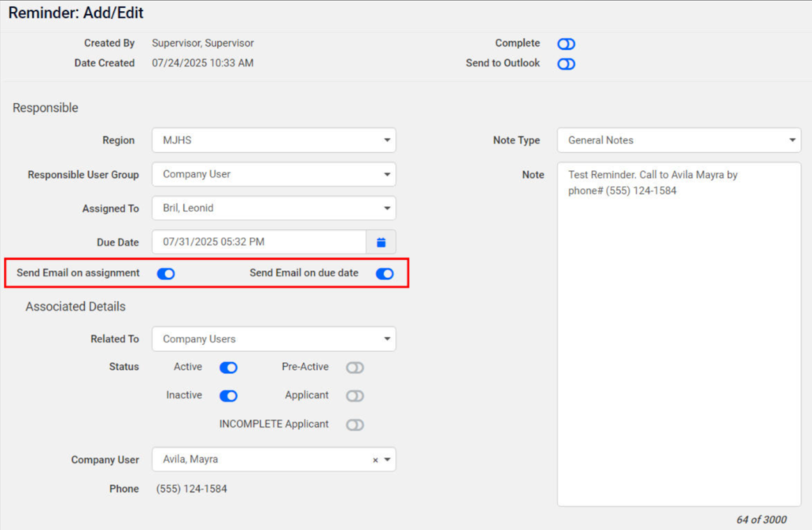Expand the Note Type dropdown
This screenshot has height=530, width=812.
[x=679, y=140]
